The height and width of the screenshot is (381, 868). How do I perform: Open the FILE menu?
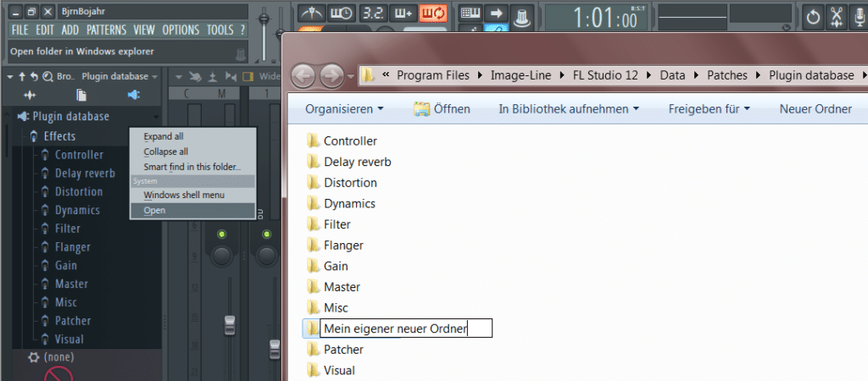tap(20, 30)
